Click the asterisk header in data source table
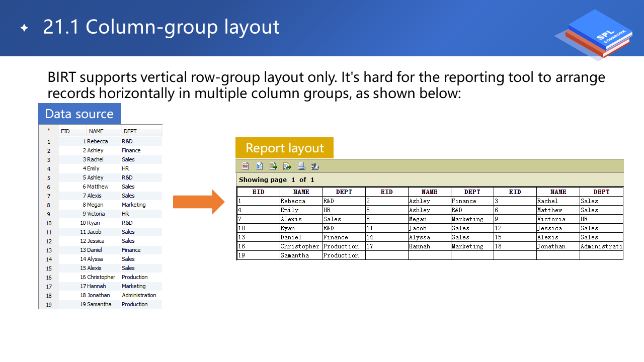This screenshot has height=362, width=644. tap(49, 131)
